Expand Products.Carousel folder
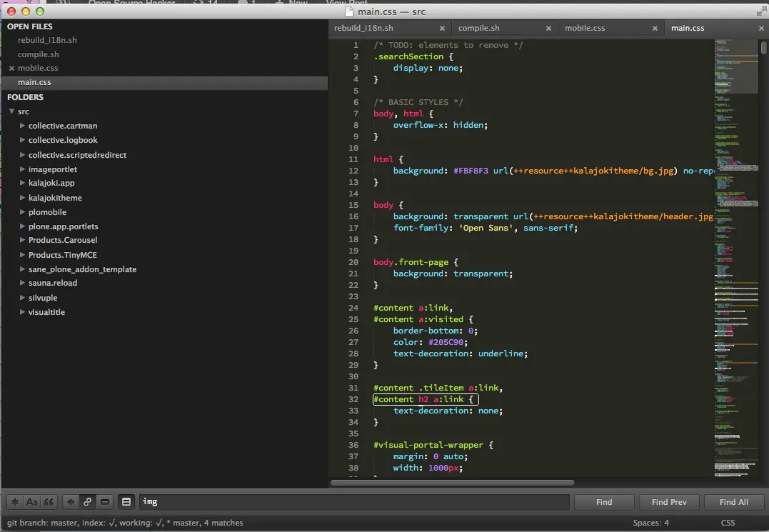The width and height of the screenshot is (769, 532). pyautogui.click(x=22, y=240)
